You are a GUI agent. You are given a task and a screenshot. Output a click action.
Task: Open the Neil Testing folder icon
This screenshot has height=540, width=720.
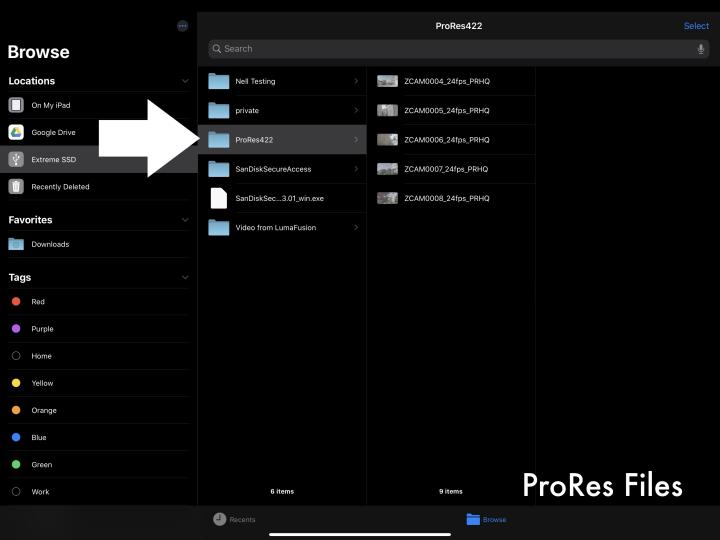tap(219, 81)
